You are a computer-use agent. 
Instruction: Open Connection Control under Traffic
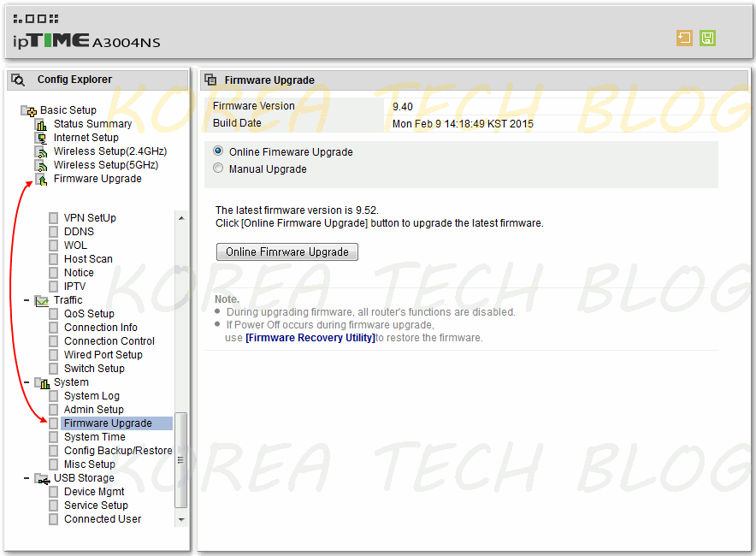click(109, 341)
